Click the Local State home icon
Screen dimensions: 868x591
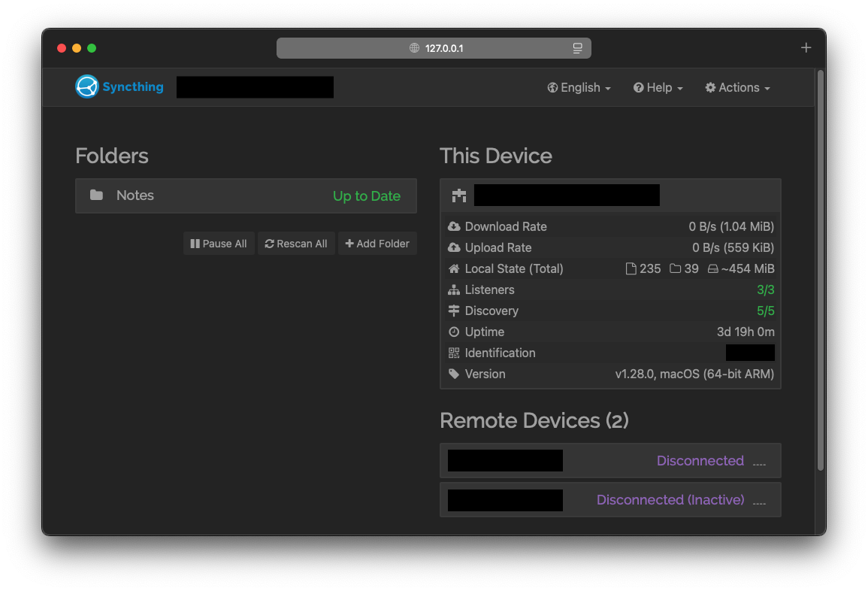(454, 268)
